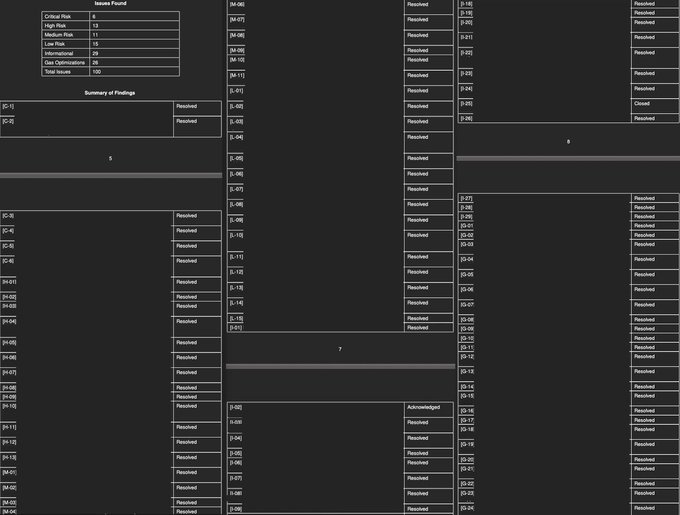Select the [H-01] finding reference
This screenshot has width=680, height=515.
pyautogui.click(x=9, y=282)
